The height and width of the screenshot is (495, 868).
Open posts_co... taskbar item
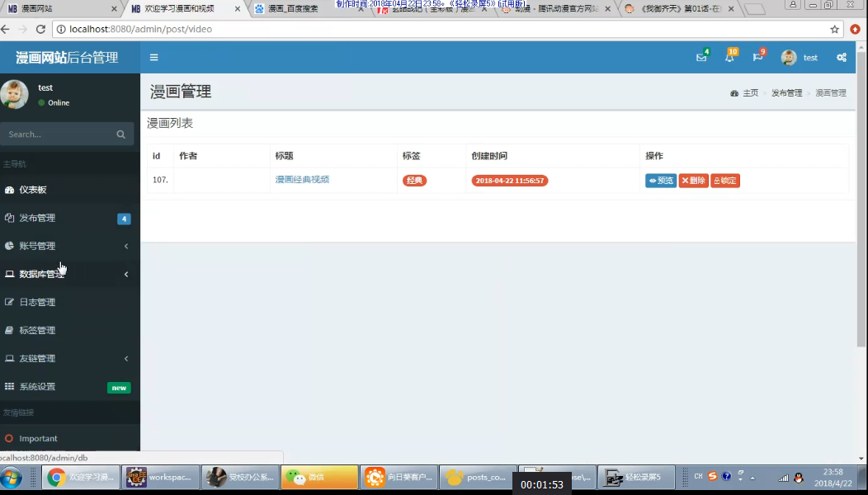click(478, 478)
